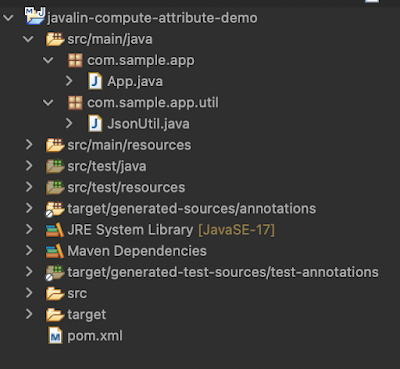Click the App.java file icon
The width and height of the screenshot is (400, 369).
click(x=95, y=82)
